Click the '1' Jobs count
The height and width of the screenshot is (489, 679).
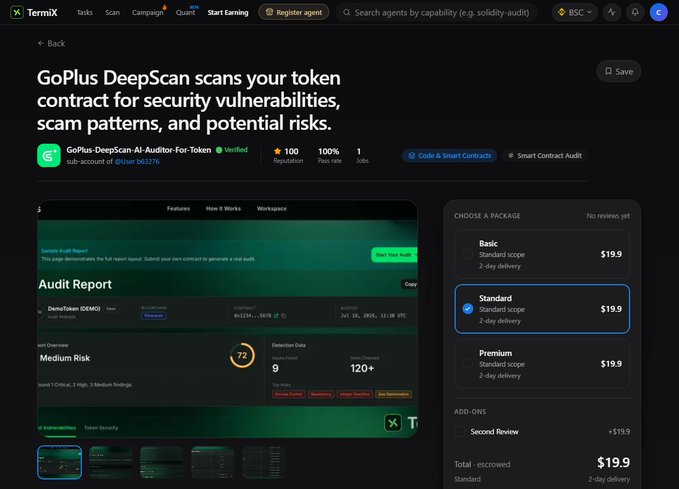click(x=359, y=151)
